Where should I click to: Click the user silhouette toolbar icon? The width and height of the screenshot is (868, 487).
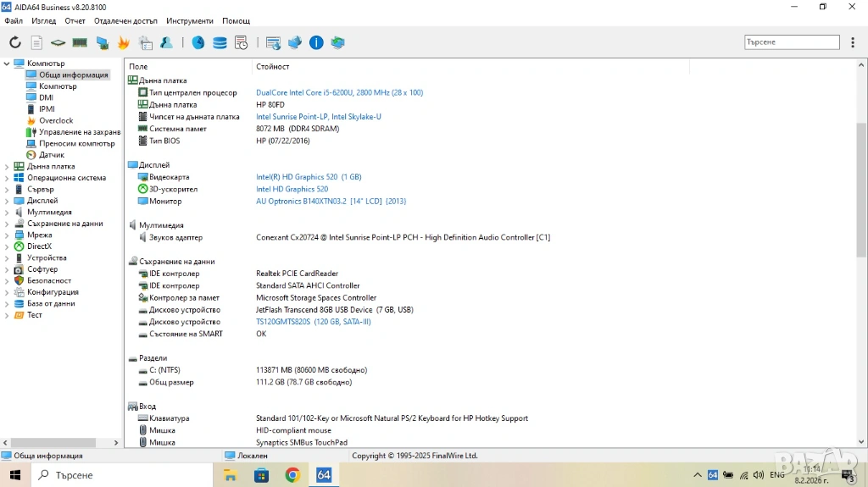167,42
